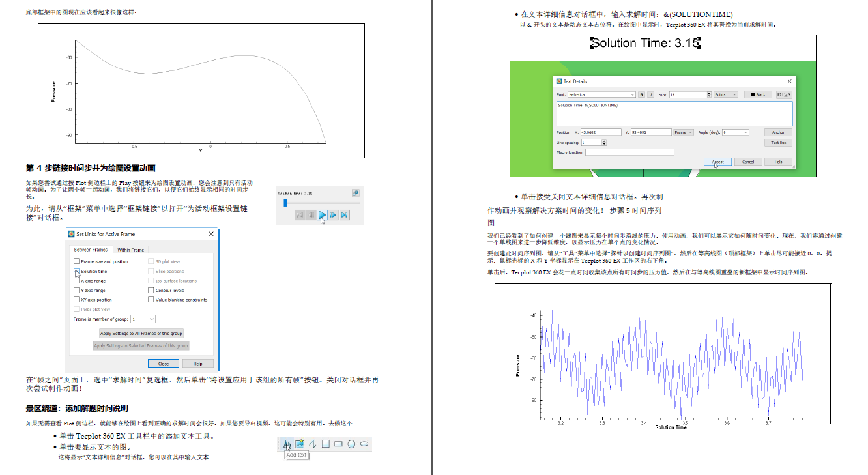Click Help in the Set Links dialog
The height and width of the screenshot is (475, 868).
click(x=197, y=364)
